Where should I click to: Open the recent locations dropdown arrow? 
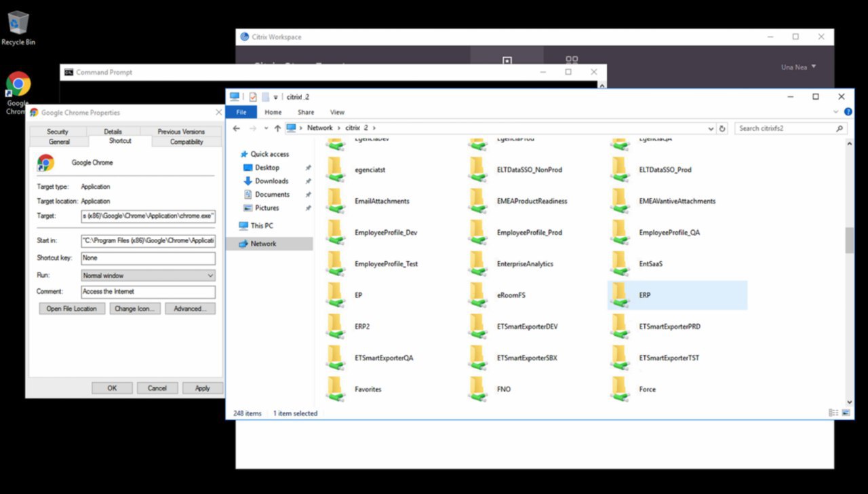[266, 128]
